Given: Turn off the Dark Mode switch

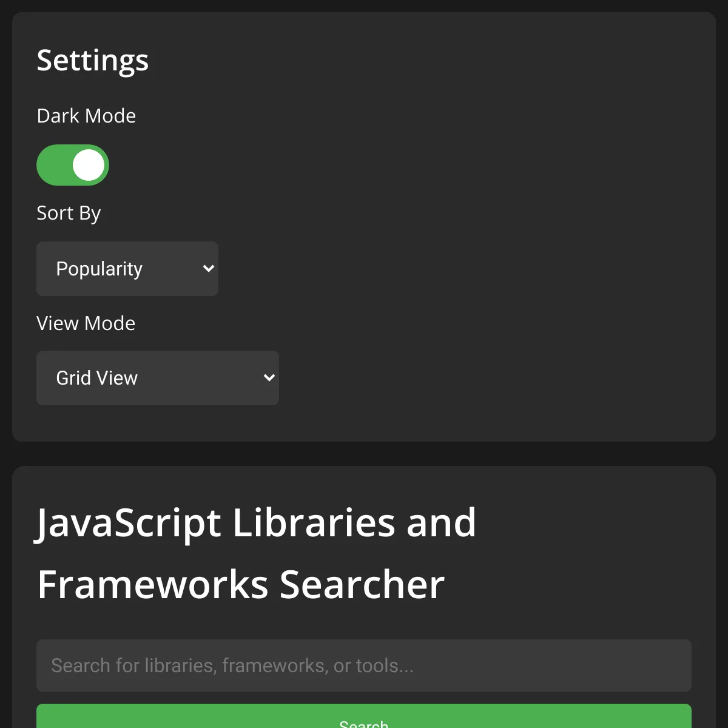Looking at the screenshot, I should tap(73, 165).
